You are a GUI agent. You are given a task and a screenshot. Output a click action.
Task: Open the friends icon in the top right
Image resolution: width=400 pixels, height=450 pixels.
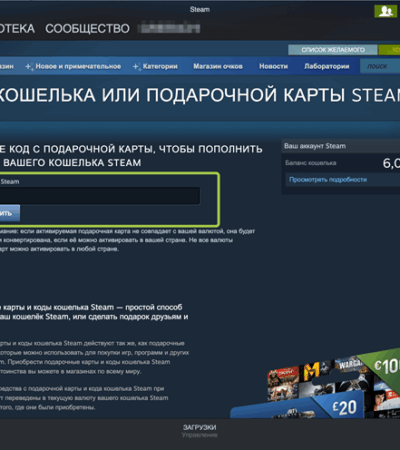[x=385, y=12]
